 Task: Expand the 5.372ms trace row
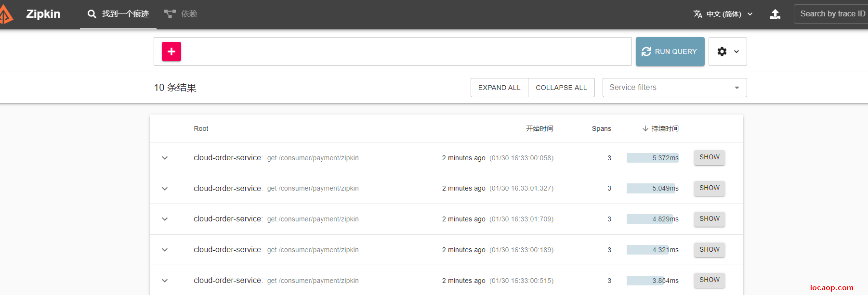click(x=165, y=158)
